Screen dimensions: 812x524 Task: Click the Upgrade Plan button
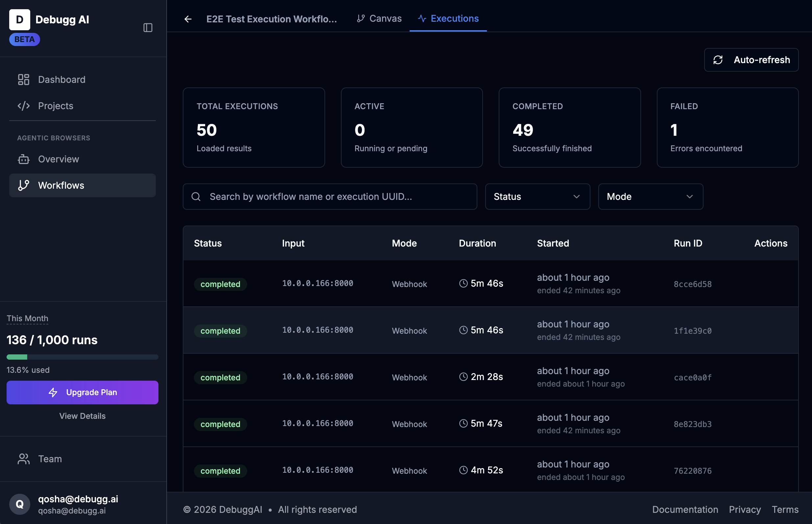click(x=82, y=392)
